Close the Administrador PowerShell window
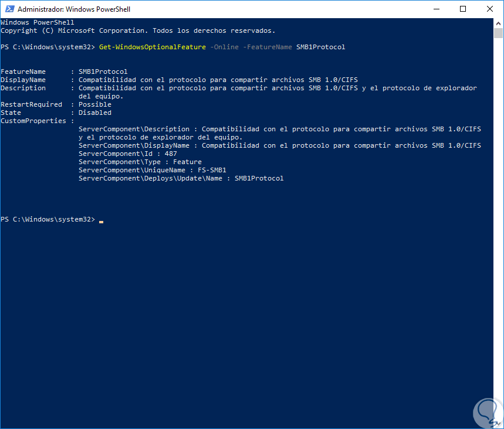The image size is (504, 429). coord(490,9)
